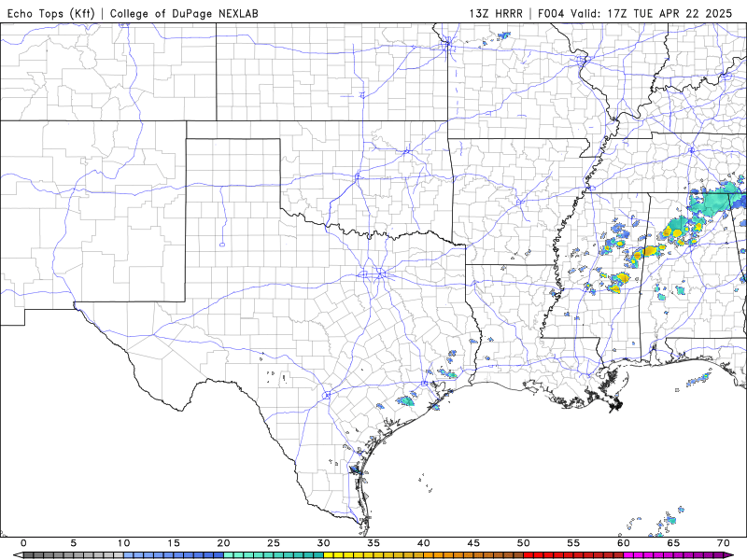Click the colorbar label '50'

[524, 543]
